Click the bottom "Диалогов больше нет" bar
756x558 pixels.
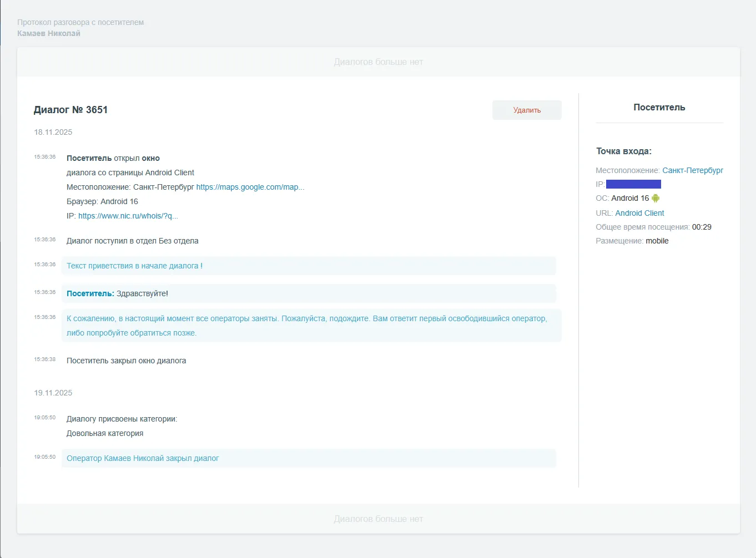coord(378,519)
